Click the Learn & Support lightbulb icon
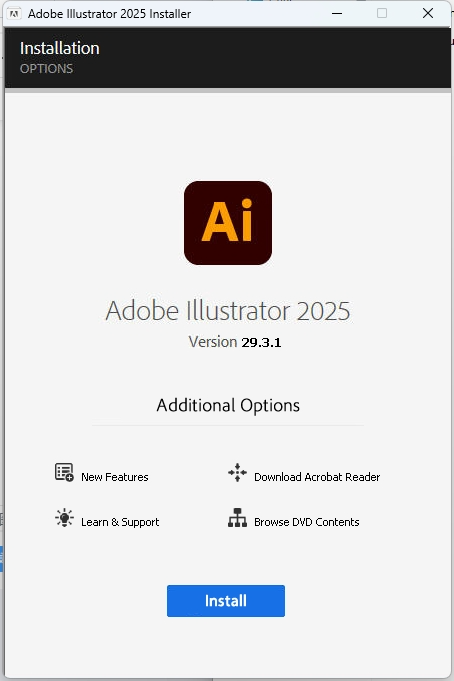Image resolution: width=454 pixels, height=681 pixels. (x=64, y=517)
